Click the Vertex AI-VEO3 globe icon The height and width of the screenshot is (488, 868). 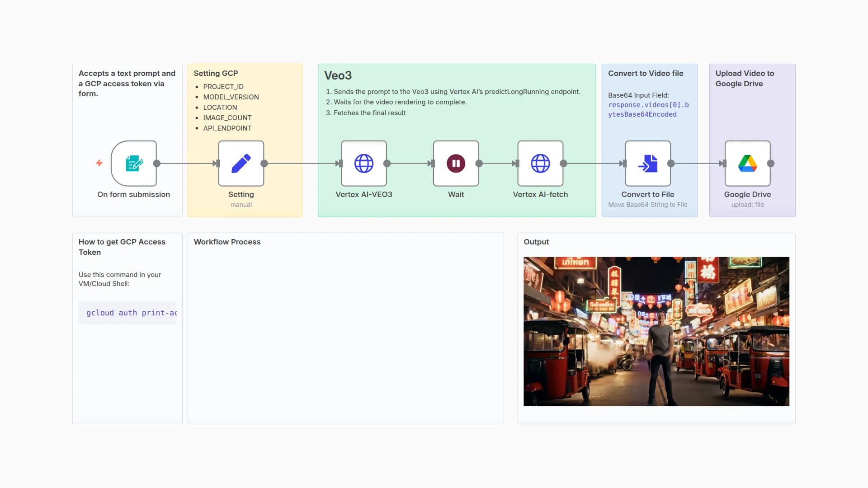coord(364,164)
